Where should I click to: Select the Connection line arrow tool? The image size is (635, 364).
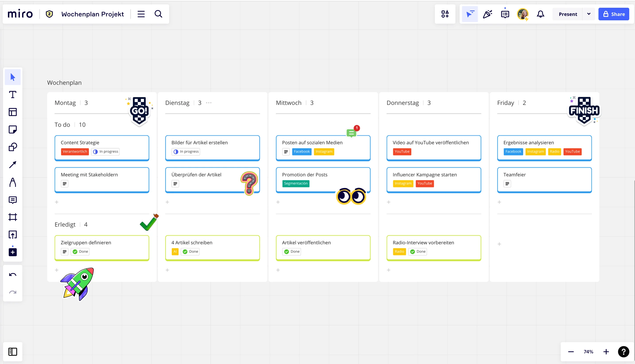[x=13, y=165]
